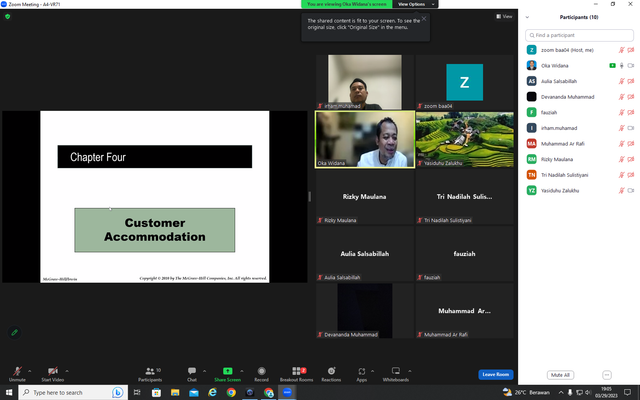Open the View layout button

(504, 16)
